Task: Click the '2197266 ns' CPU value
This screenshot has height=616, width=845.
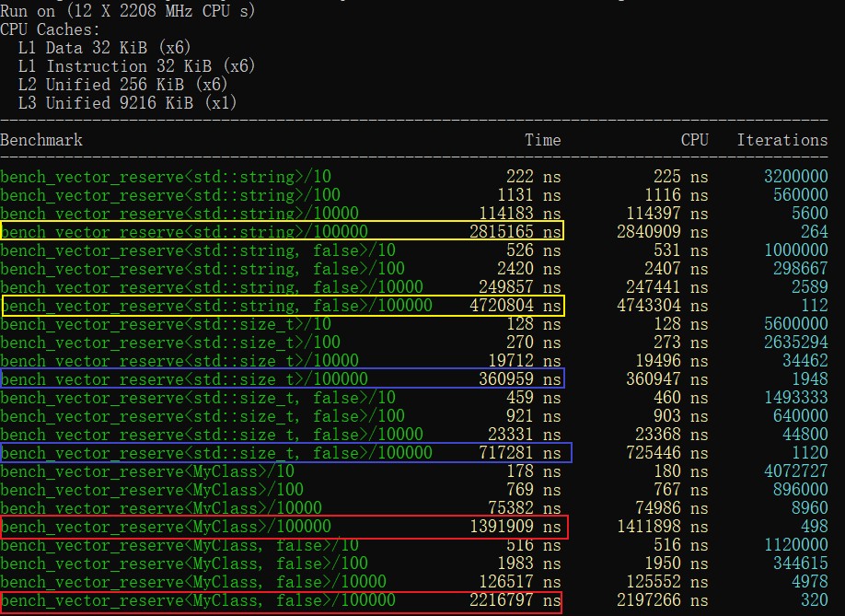Action: [x=663, y=600]
